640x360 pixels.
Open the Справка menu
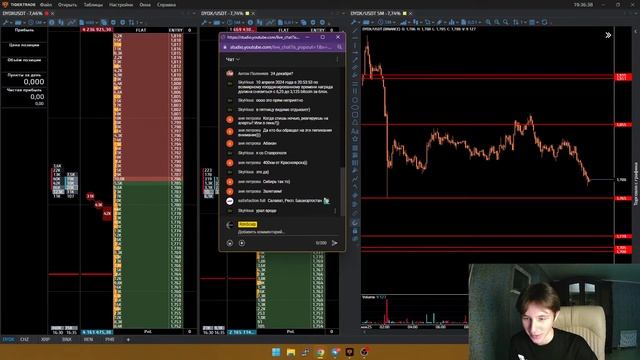(167, 5)
